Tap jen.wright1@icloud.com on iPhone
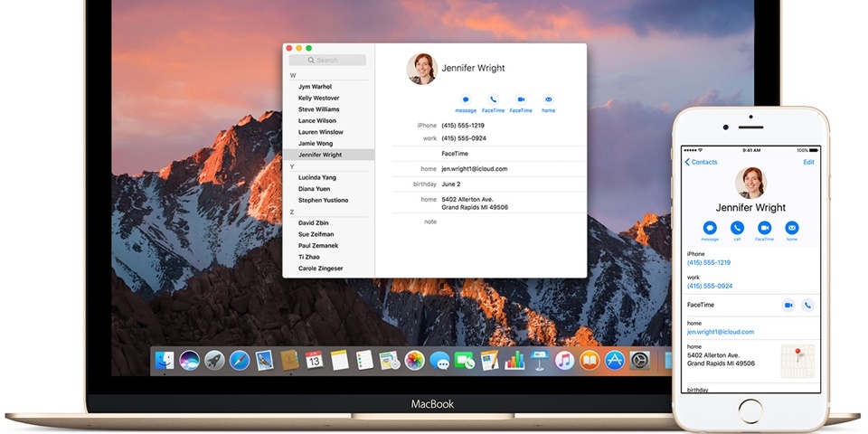The width and height of the screenshot is (868, 434). [721, 332]
